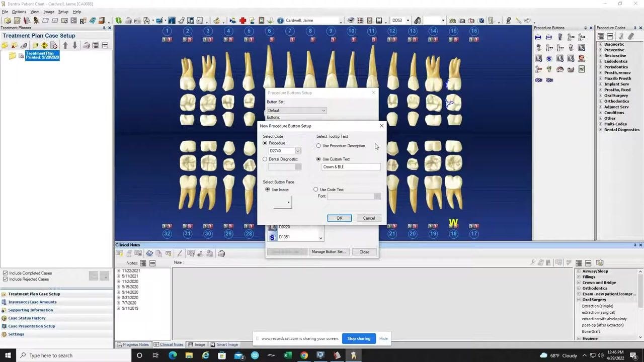The height and width of the screenshot is (362, 644).
Task: Click the move-up arrow in Treatment Planner toolbar
Action: (65, 45)
